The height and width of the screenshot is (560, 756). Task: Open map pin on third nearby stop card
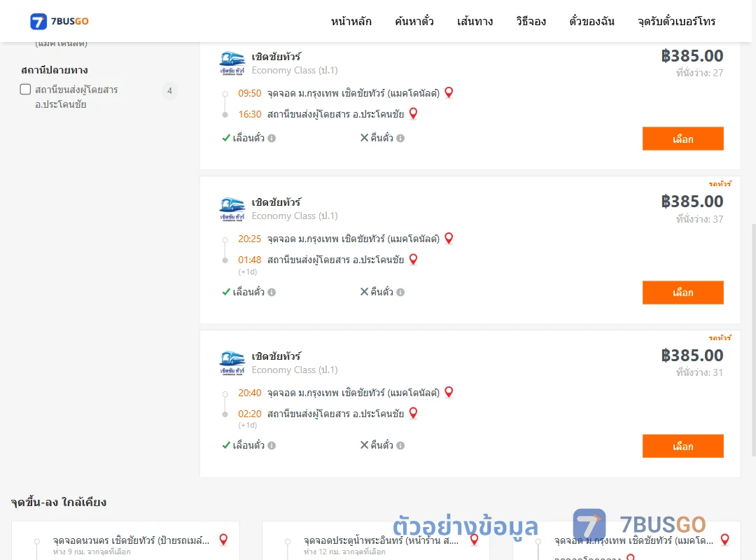click(725, 540)
